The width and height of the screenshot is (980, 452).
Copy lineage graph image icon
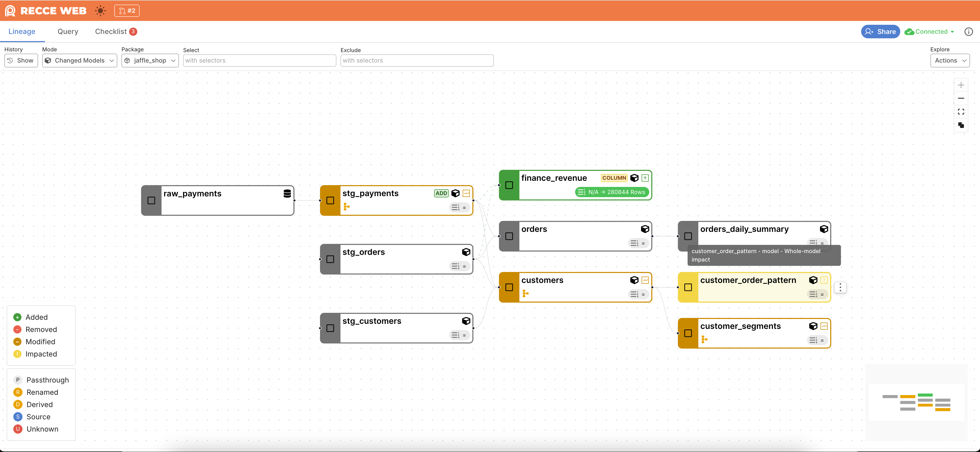point(961,125)
